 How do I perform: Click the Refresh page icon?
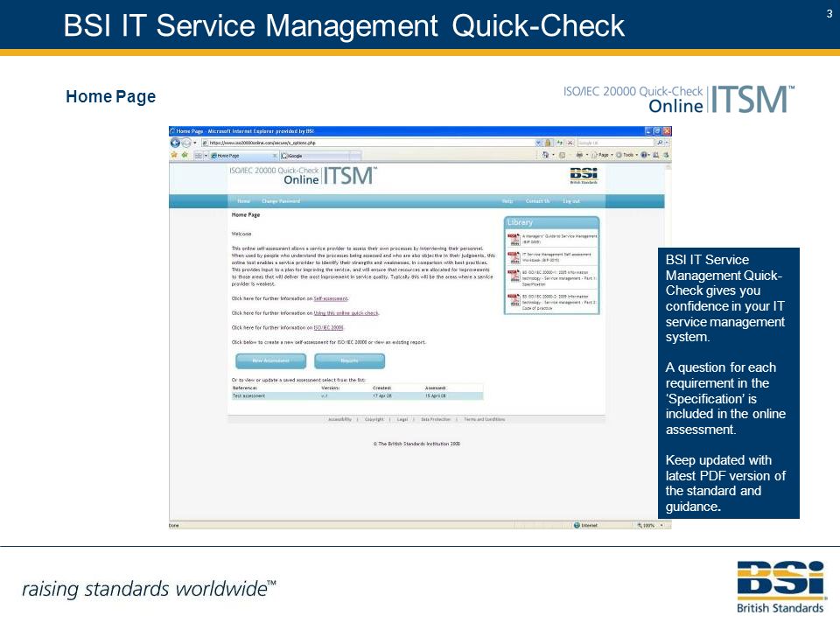[559, 143]
